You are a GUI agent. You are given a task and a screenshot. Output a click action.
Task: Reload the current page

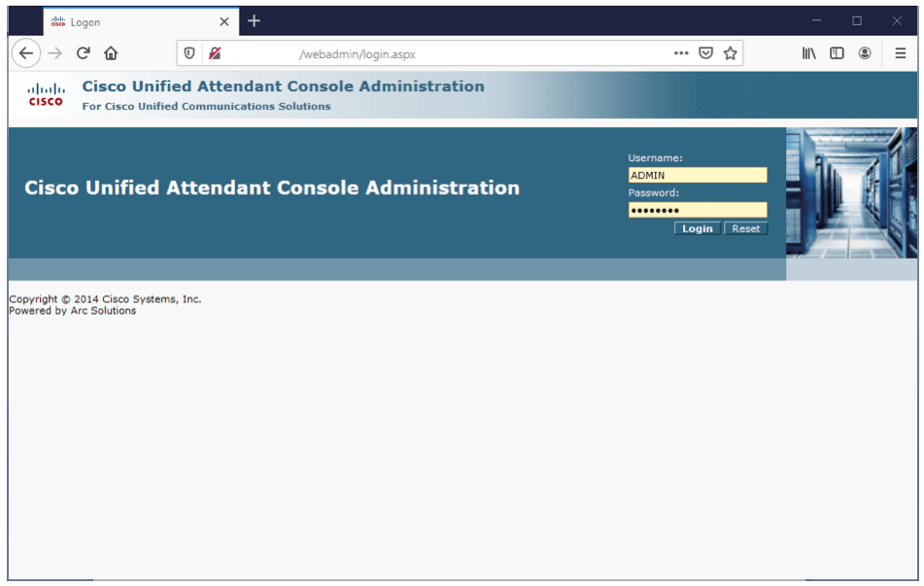click(84, 53)
